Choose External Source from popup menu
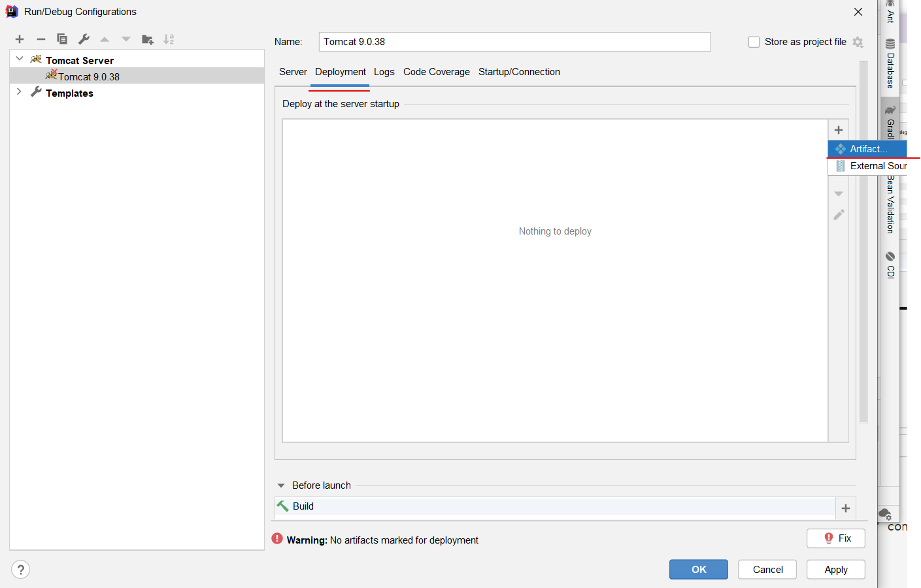The height and width of the screenshot is (588, 921). 868,166
